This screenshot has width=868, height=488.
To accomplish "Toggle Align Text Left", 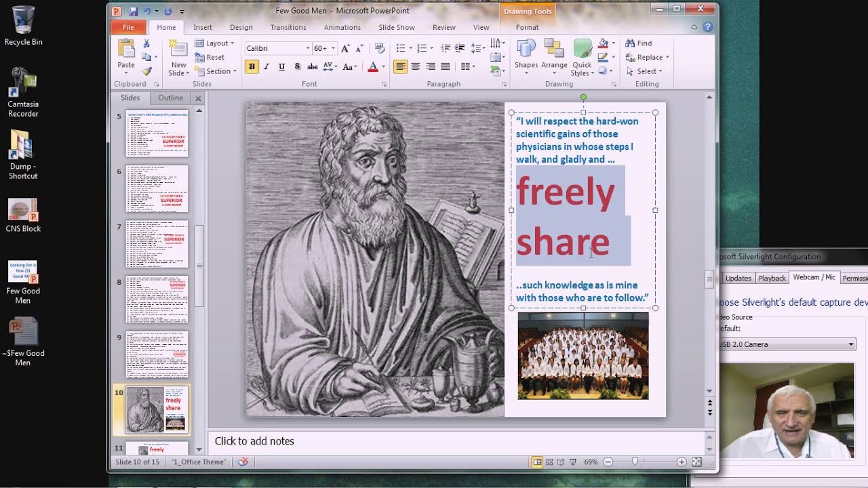I will tap(400, 66).
